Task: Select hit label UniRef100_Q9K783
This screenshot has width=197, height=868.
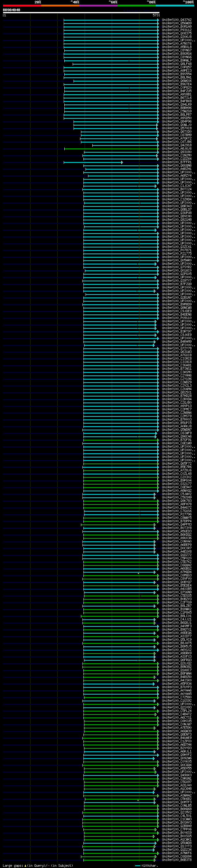Action: [177, 501]
